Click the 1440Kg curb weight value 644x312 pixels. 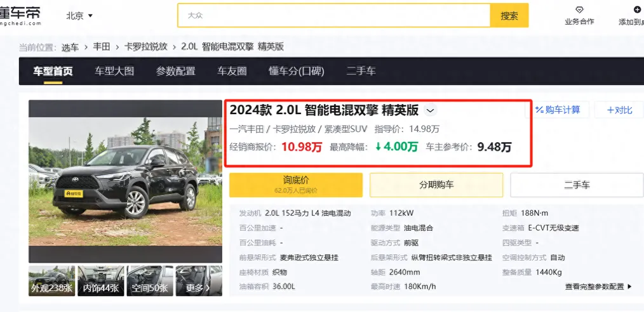tap(549, 273)
